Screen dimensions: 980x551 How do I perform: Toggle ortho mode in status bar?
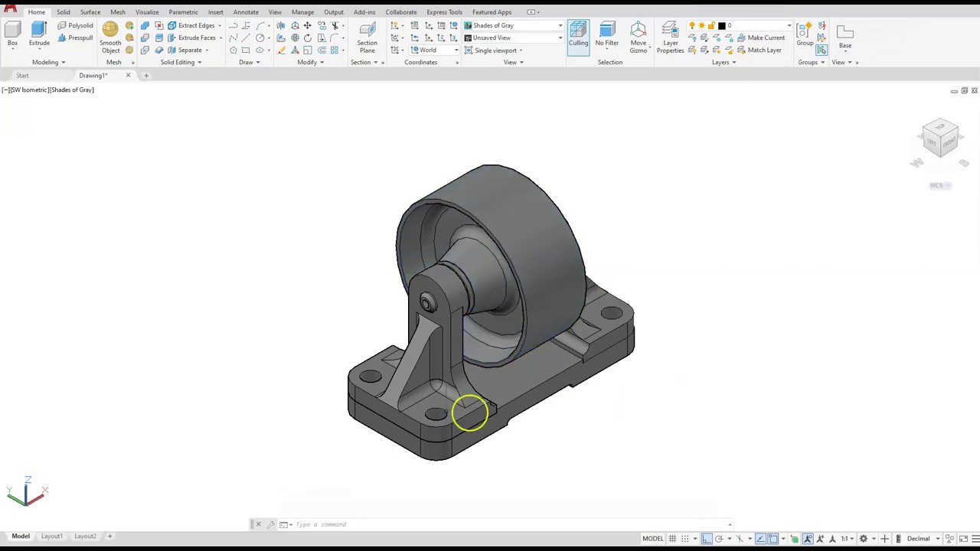(707, 539)
